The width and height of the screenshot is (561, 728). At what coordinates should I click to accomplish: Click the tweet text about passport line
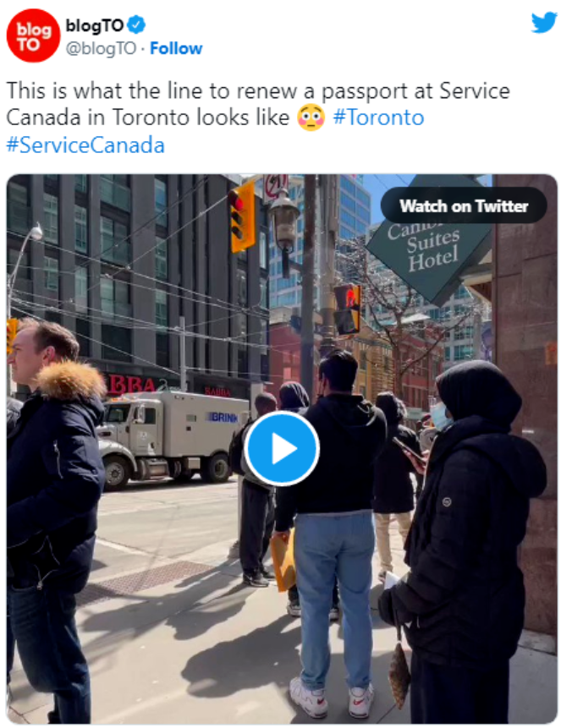tap(258, 104)
